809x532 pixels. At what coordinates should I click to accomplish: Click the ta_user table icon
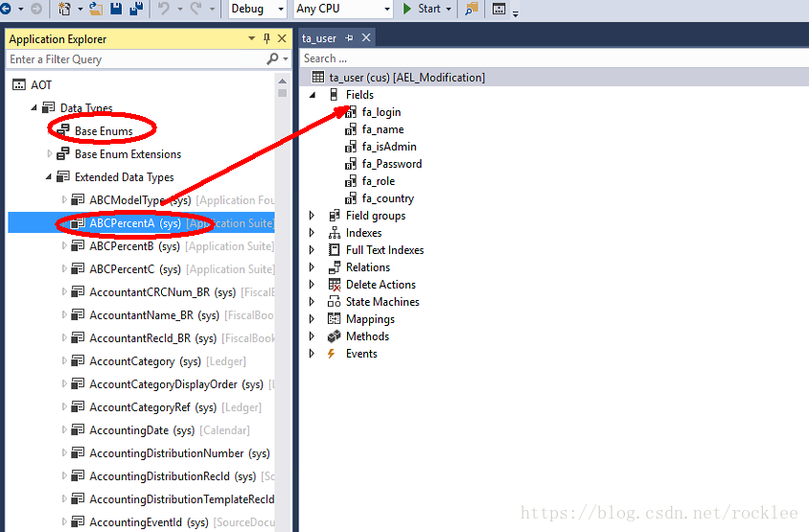click(318, 78)
